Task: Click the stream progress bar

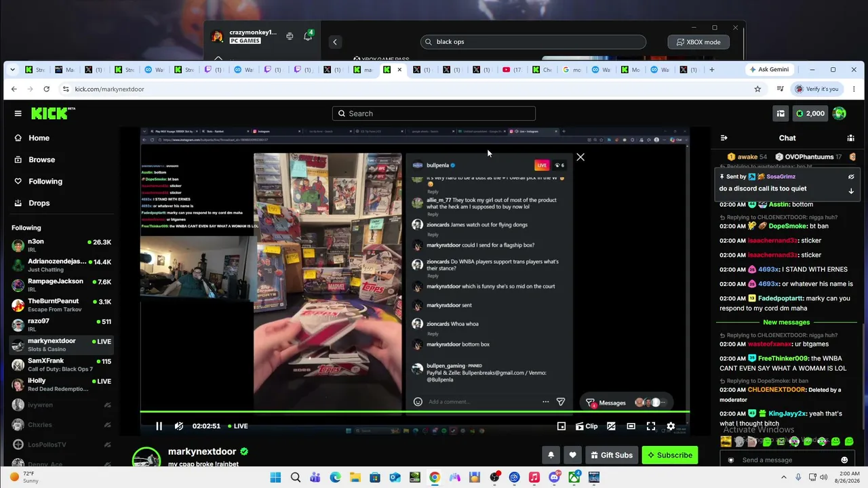Action: click(415, 411)
